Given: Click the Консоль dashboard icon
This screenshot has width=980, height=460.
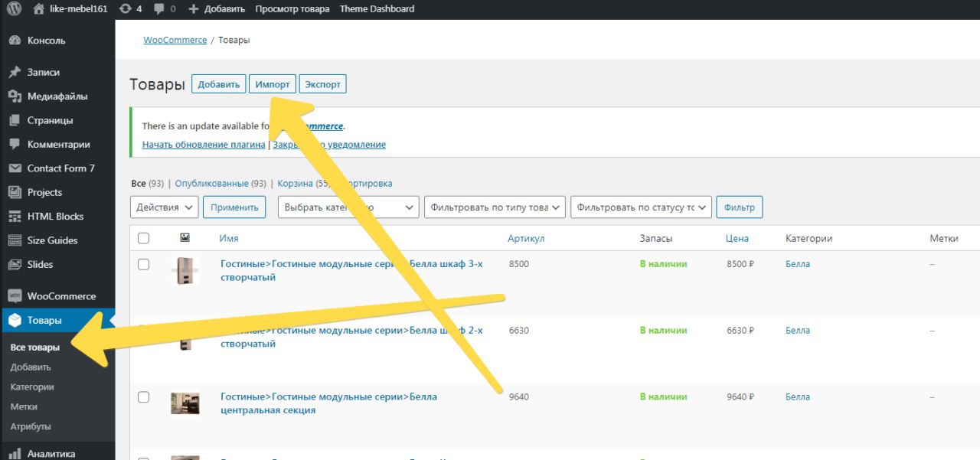Looking at the screenshot, I should coord(15,41).
